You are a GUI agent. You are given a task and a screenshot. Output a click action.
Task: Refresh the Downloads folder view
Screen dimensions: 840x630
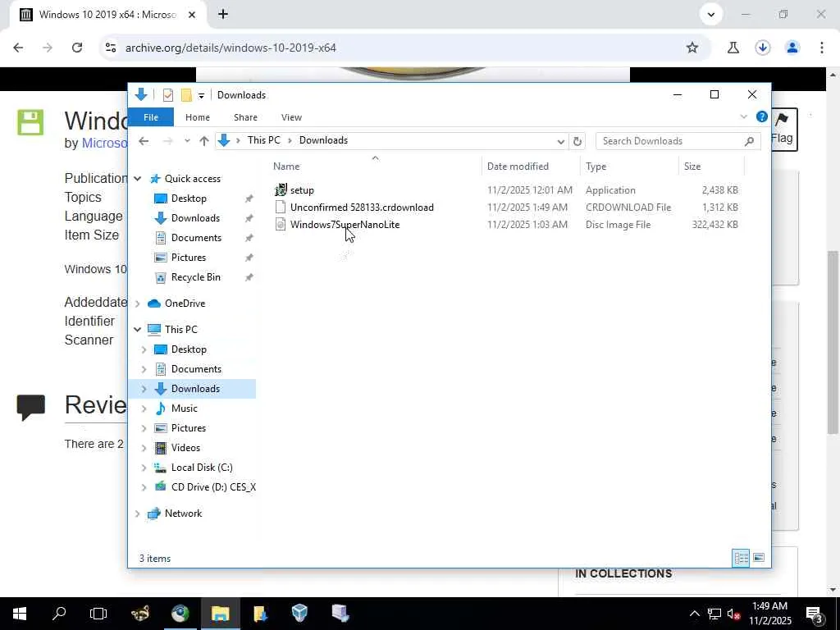pos(577,141)
